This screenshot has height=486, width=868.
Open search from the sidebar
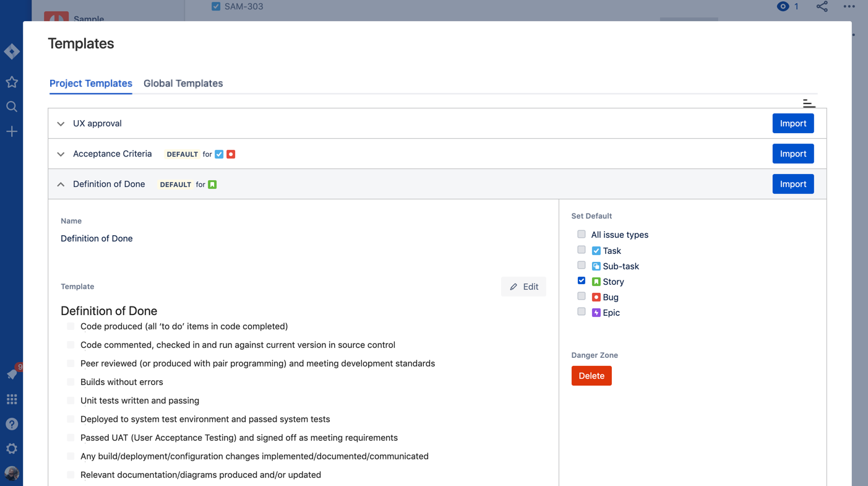[12, 106]
